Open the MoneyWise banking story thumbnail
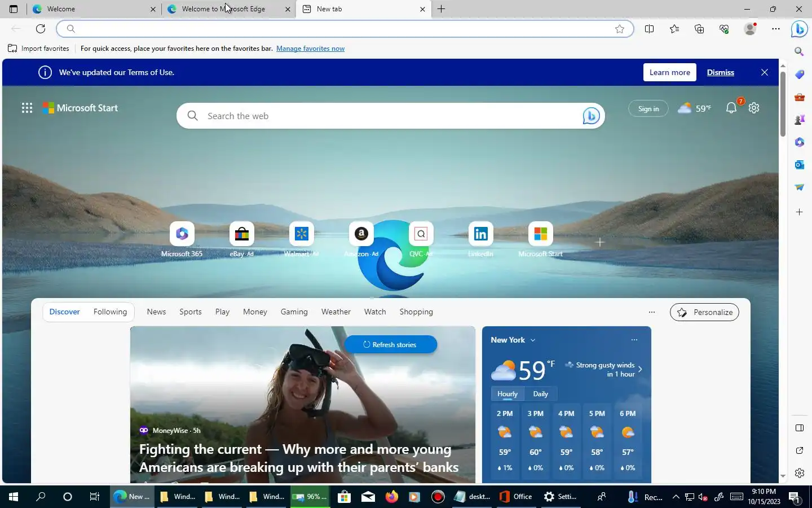The width and height of the screenshot is (812, 508). pos(303,404)
